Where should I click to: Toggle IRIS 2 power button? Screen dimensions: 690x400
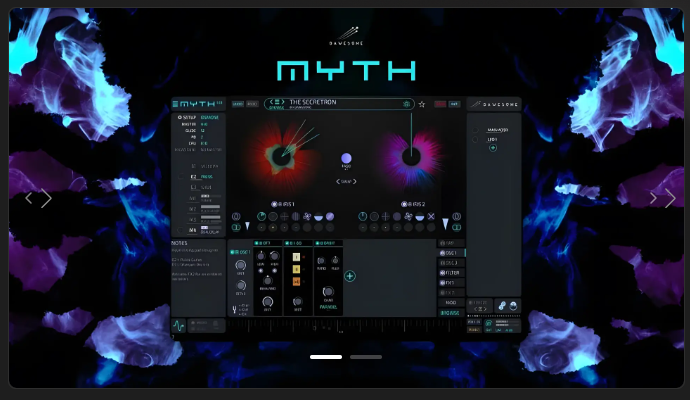click(404, 204)
